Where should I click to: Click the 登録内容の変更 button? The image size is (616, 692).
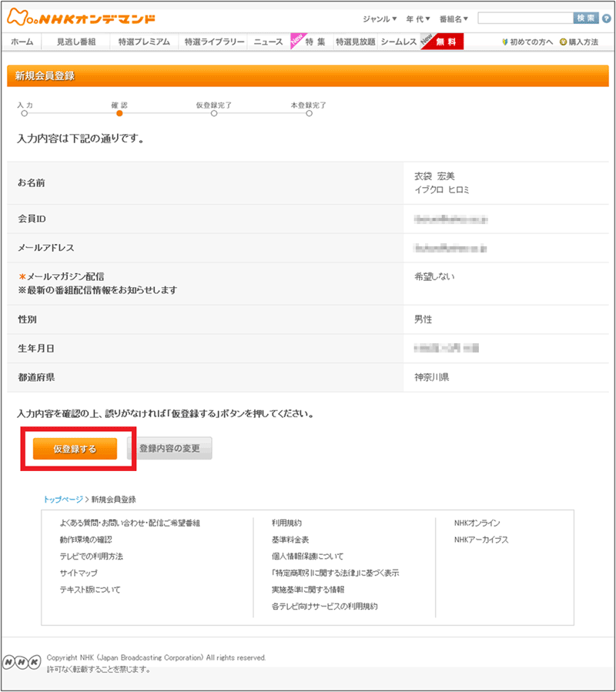169,449
